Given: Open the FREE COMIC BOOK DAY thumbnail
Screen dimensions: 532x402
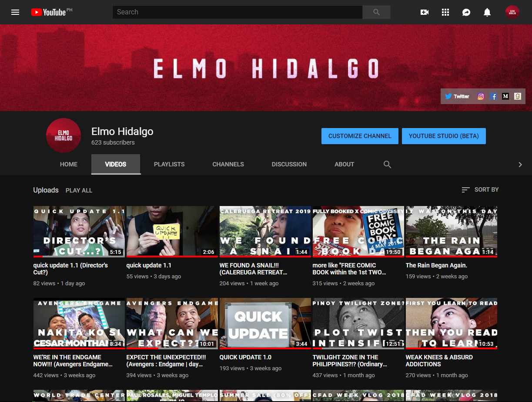Looking at the screenshot, I should [358, 232].
